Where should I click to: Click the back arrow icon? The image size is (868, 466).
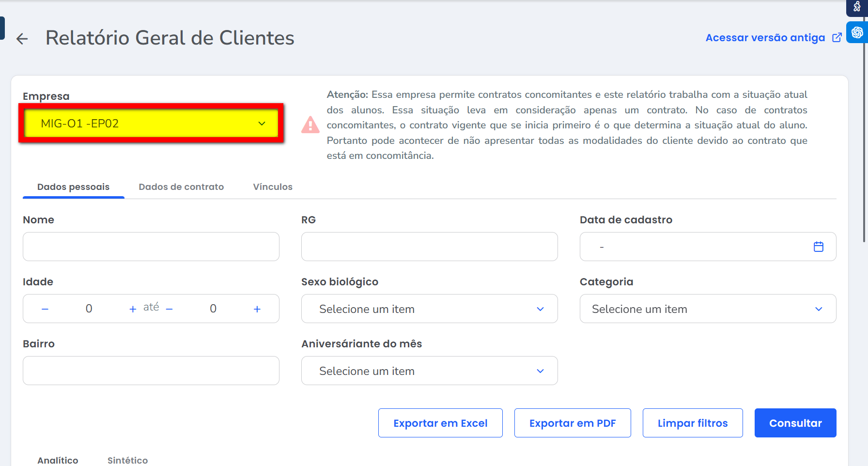pyautogui.click(x=22, y=39)
